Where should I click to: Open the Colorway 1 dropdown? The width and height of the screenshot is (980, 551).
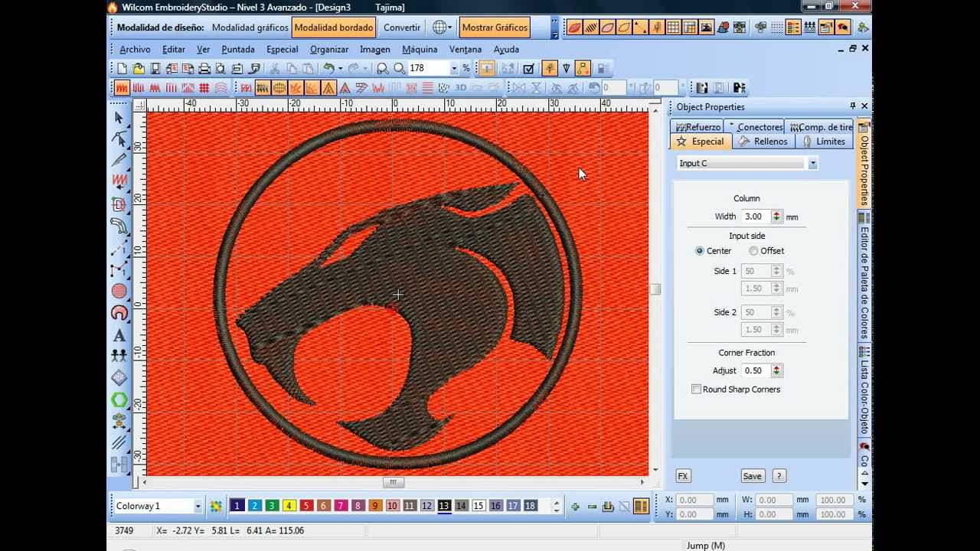click(x=198, y=506)
